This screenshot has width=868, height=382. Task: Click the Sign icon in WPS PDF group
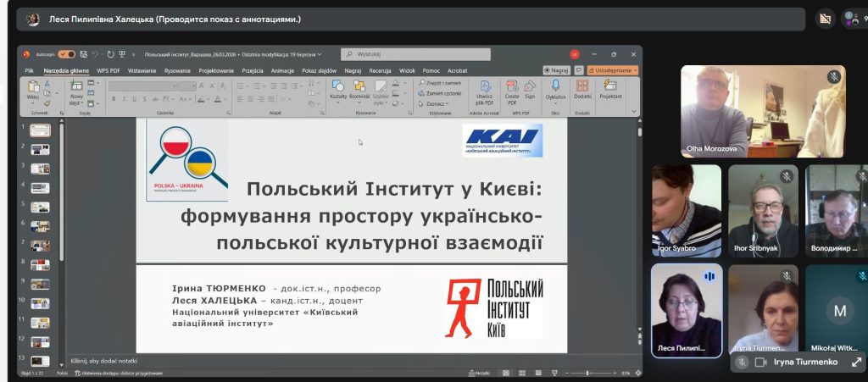pyautogui.click(x=530, y=88)
